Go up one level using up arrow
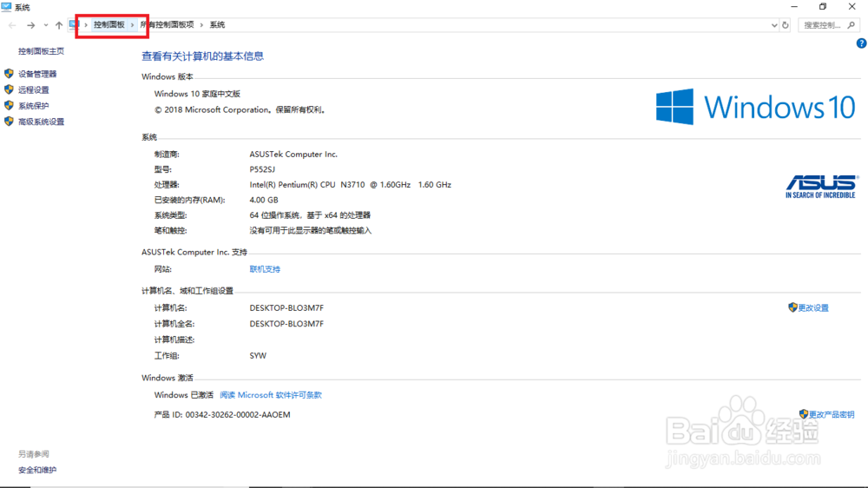The image size is (868, 488). (x=59, y=25)
